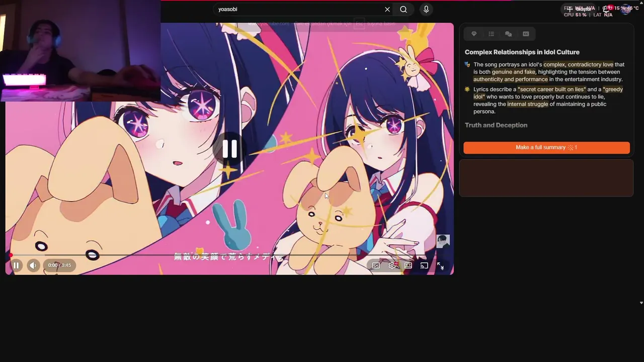Click the large pause overlay in video center

click(x=229, y=149)
